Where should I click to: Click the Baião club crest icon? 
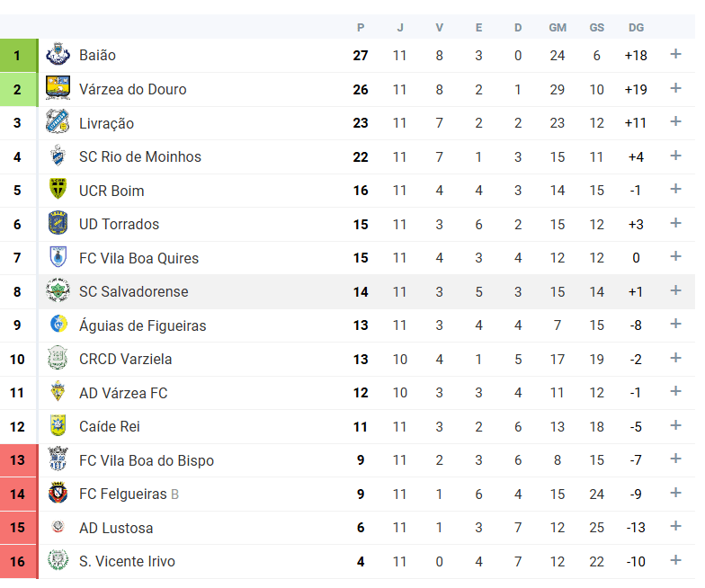pyautogui.click(x=58, y=55)
